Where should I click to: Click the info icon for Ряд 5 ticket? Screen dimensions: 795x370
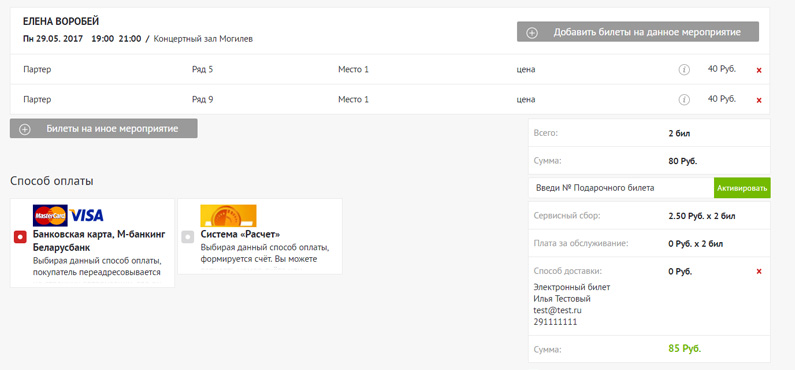coord(684,70)
